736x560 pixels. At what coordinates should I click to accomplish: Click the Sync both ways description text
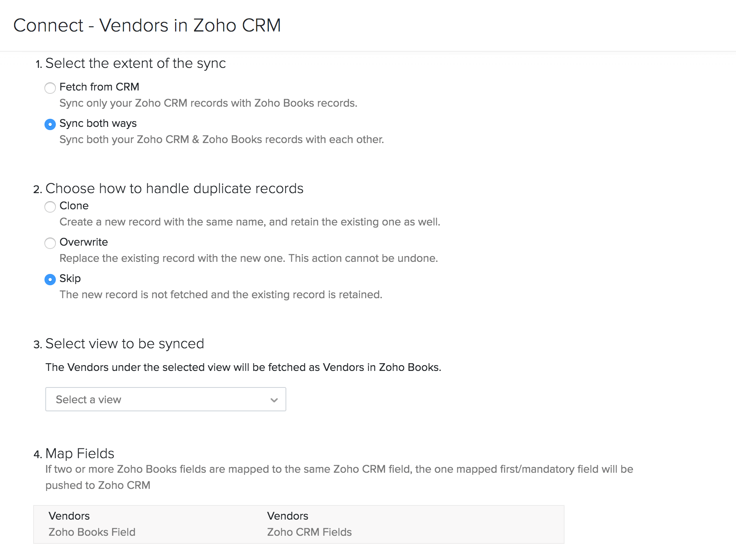(x=221, y=139)
